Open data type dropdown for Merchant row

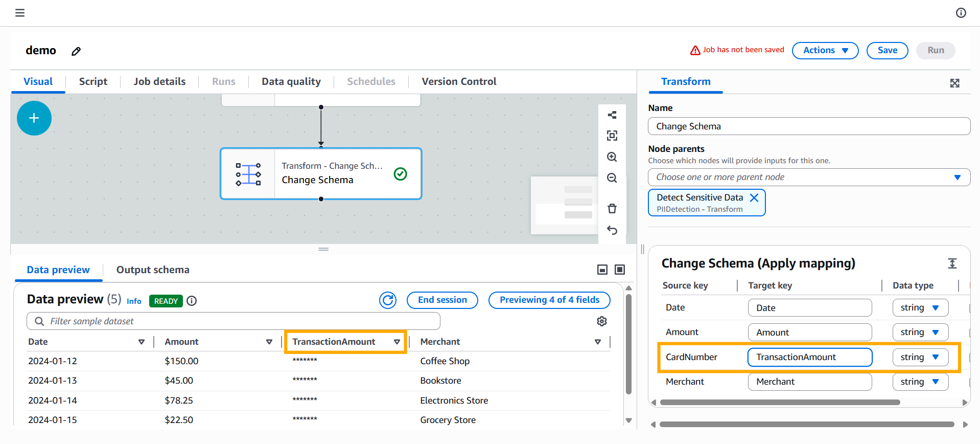(920, 382)
